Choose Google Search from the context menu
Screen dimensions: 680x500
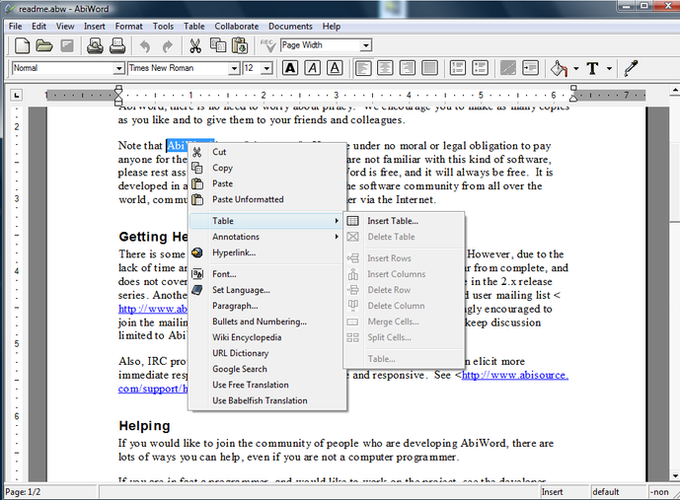(267, 369)
